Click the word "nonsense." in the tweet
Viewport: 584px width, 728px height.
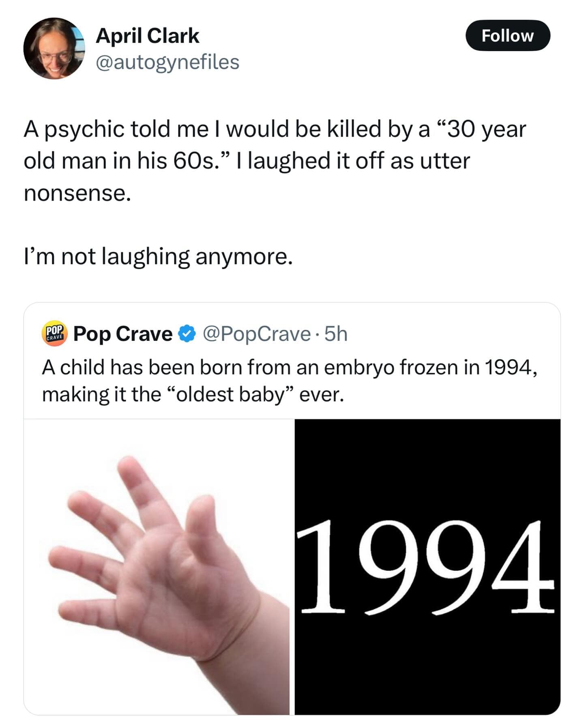click(77, 193)
